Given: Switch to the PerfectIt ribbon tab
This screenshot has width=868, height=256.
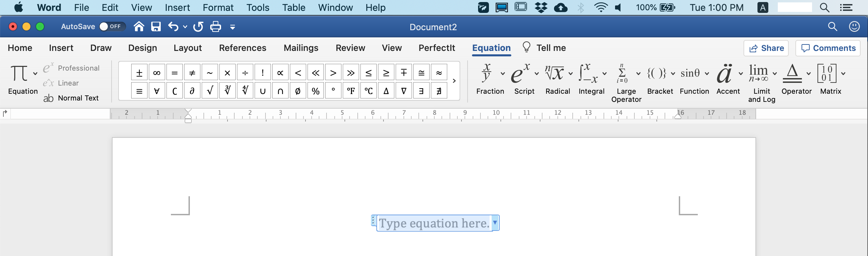Looking at the screenshot, I should pyautogui.click(x=437, y=48).
